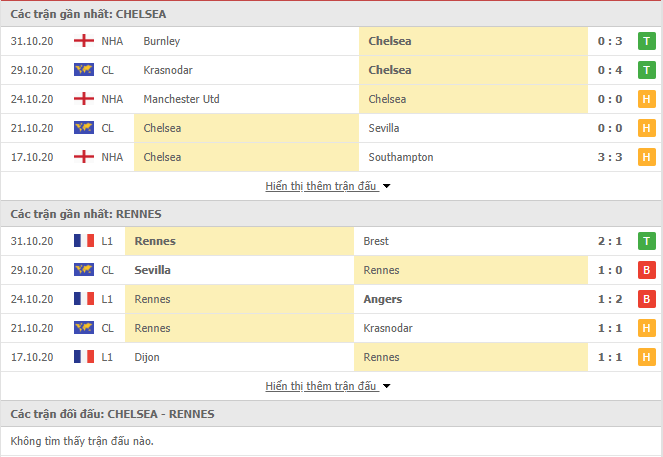This screenshot has height=457, width=663.
Task: Select the Các trận đối đầu: CHELSEA - RENNES header
Action: (112, 414)
